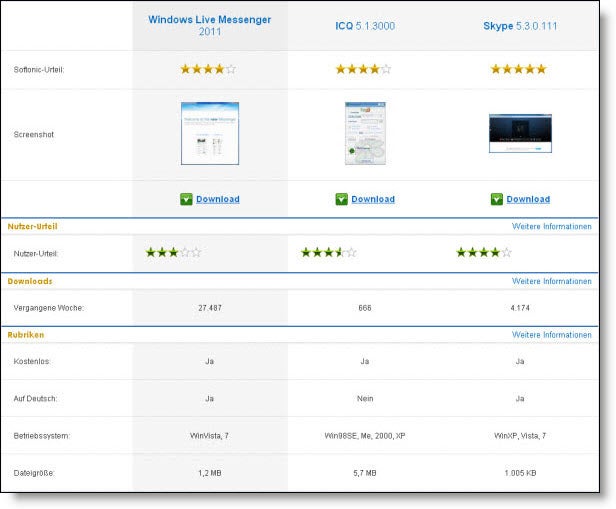The image size is (616, 509).
Task: Click Weitere Informationen in the Downloads section
Action: pos(551,282)
